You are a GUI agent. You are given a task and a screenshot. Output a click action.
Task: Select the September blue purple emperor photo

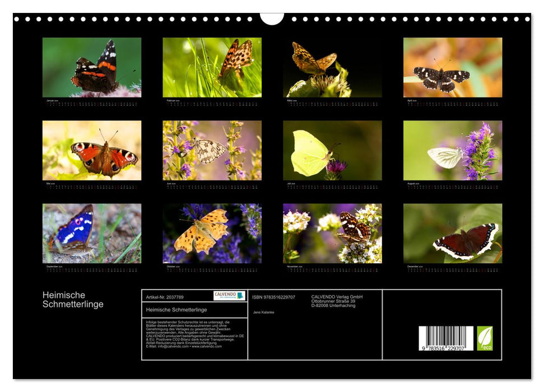[92, 233]
